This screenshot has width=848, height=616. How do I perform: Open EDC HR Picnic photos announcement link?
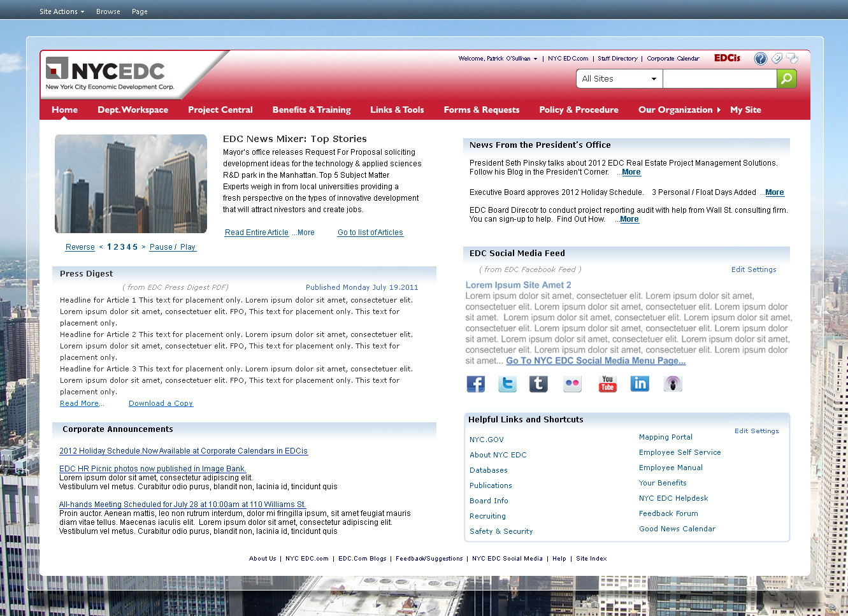click(152, 469)
